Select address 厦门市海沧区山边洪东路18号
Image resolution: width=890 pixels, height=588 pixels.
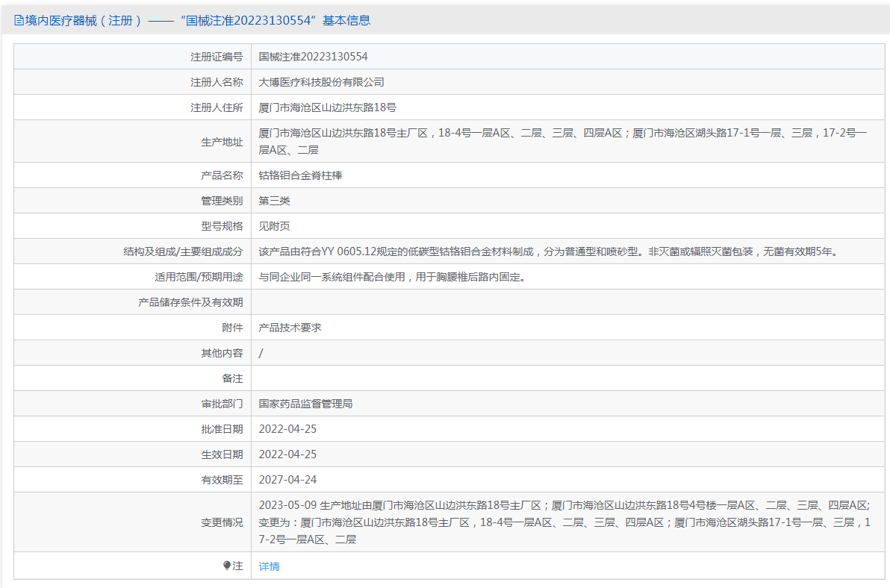coord(328,107)
